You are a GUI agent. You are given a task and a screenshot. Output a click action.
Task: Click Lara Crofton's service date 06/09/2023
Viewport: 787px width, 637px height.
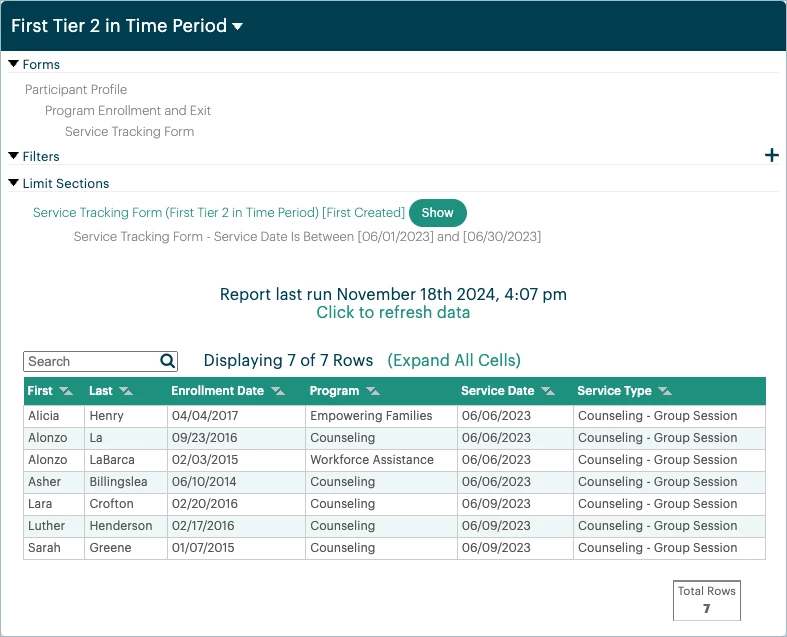point(515,504)
